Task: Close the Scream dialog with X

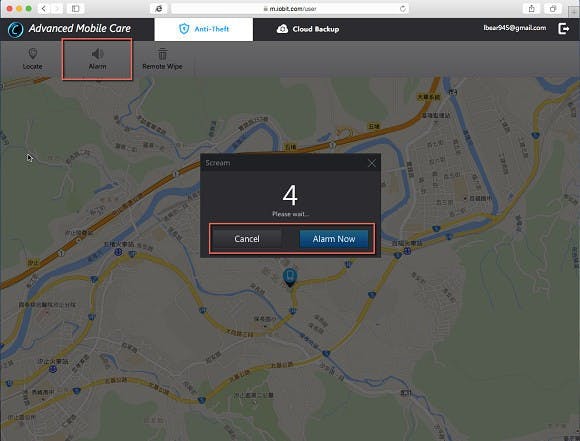Action: tap(372, 163)
